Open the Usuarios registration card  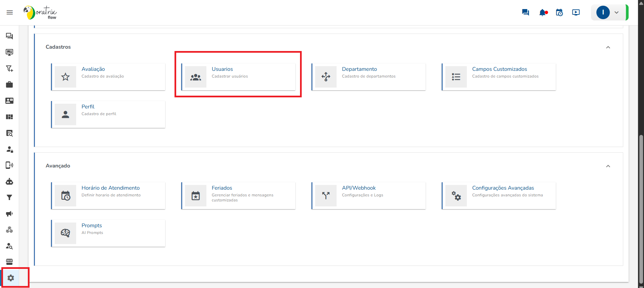coord(238,77)
